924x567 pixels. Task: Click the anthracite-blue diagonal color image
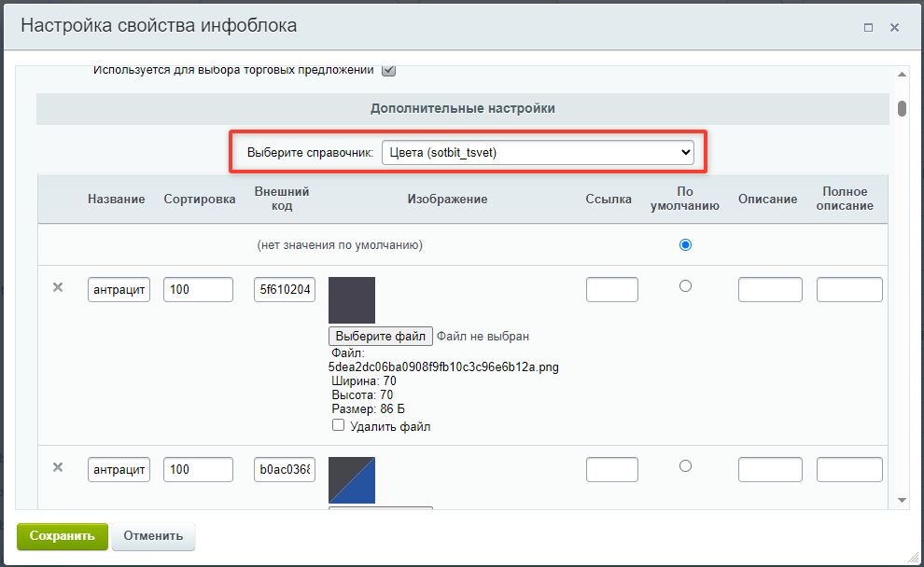click(352, 480)
